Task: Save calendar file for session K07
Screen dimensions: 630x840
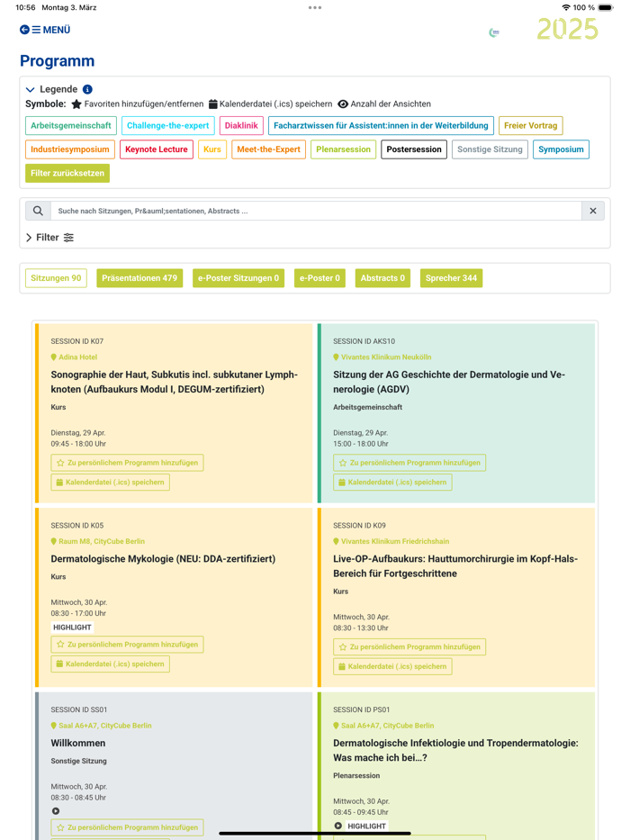Action: (111, 483)
